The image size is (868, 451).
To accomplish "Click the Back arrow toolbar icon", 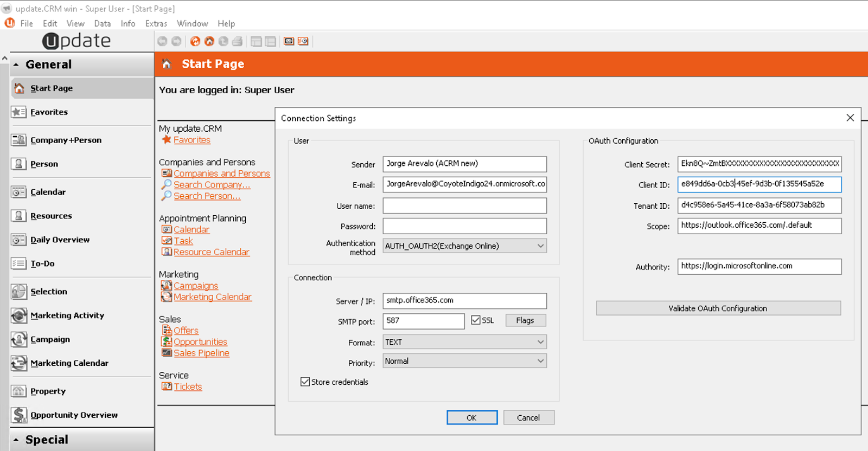I will (x=162, y=41).
